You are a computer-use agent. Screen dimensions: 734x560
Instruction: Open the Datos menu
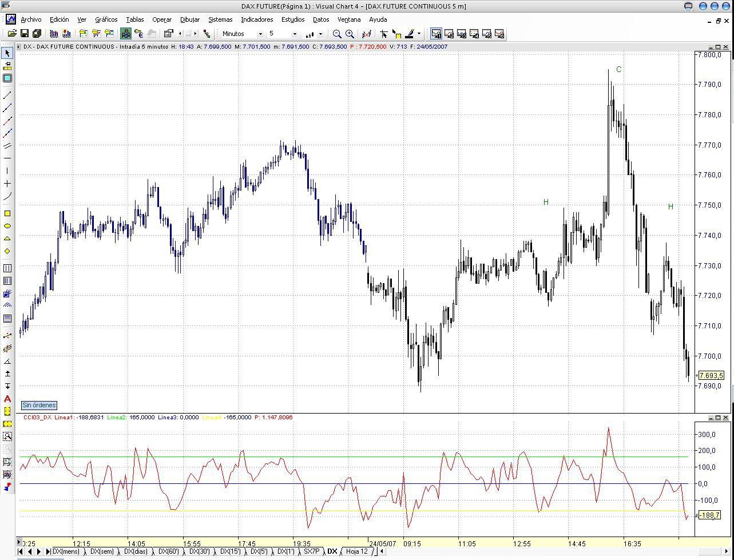(321, 19)
